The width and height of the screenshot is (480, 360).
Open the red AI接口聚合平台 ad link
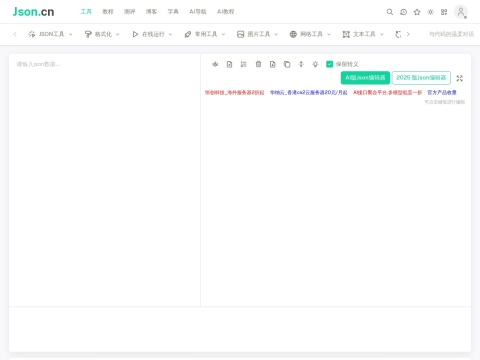point(387,92)
